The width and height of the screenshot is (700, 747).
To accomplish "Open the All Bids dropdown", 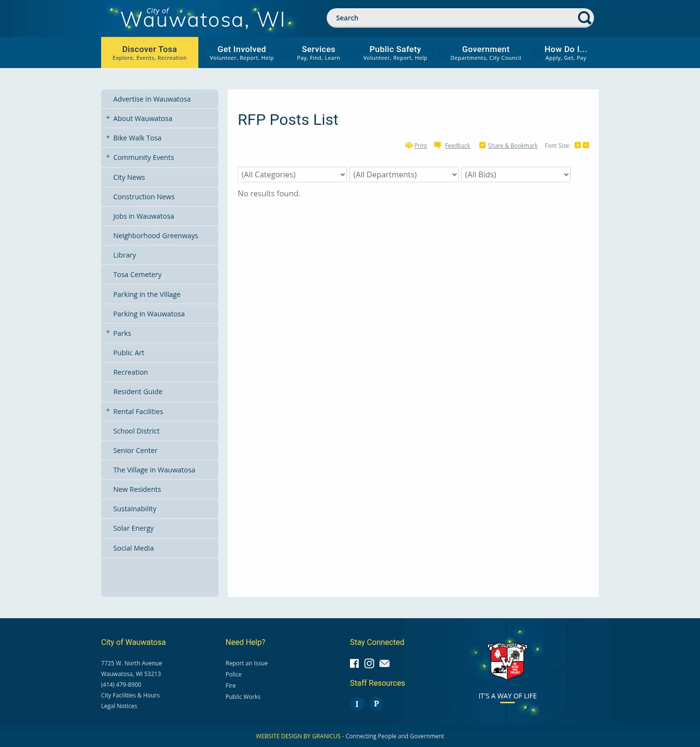I will (x=516, y=174).
